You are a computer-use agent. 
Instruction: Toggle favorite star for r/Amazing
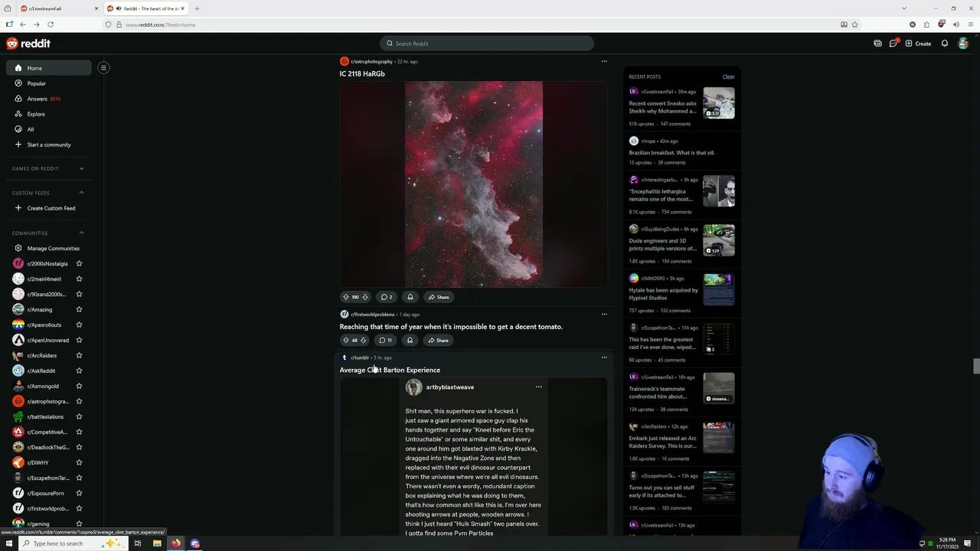click(79, 310)
